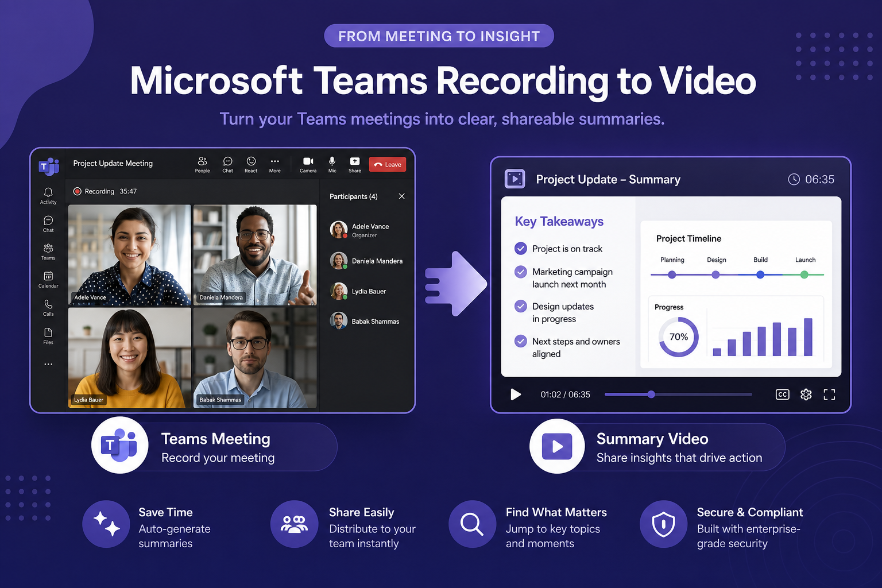882x588 pixels.
Task: Click the Planning timeline marker
Action: (672, 274)
